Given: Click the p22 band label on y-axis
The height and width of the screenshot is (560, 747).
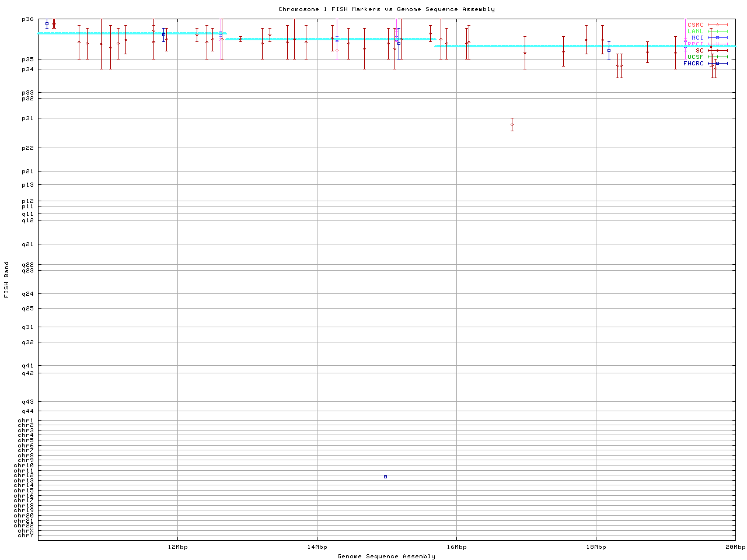Looking at the screenshot, I should tap(28, 148).
